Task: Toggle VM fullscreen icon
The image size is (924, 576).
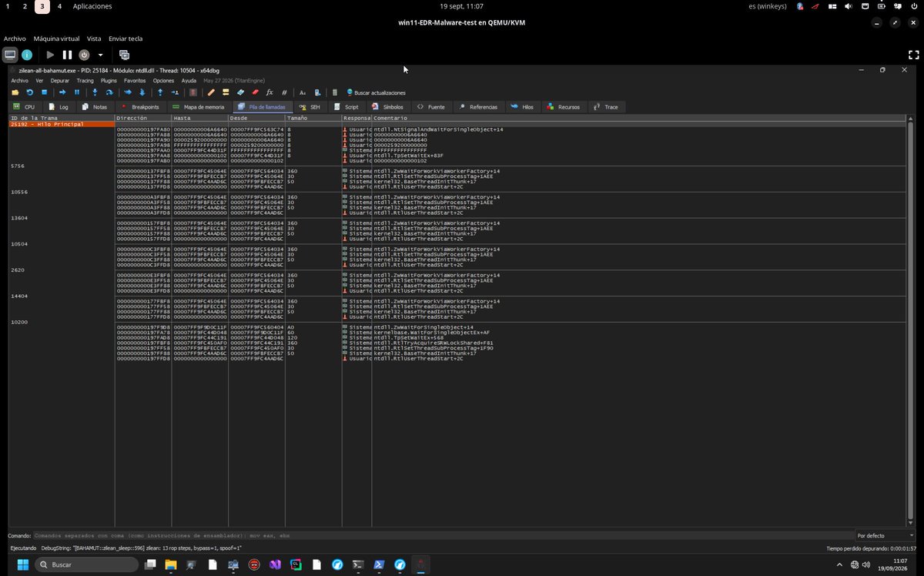Action: point(913,55)
